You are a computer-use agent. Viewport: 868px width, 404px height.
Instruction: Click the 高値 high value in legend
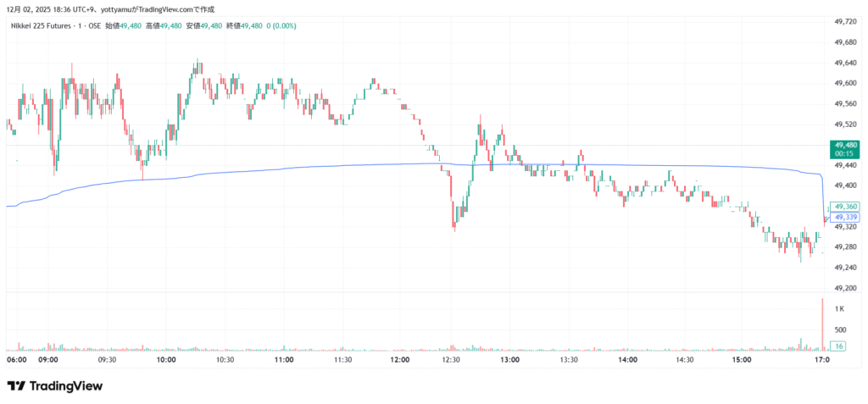coord(170,25)
